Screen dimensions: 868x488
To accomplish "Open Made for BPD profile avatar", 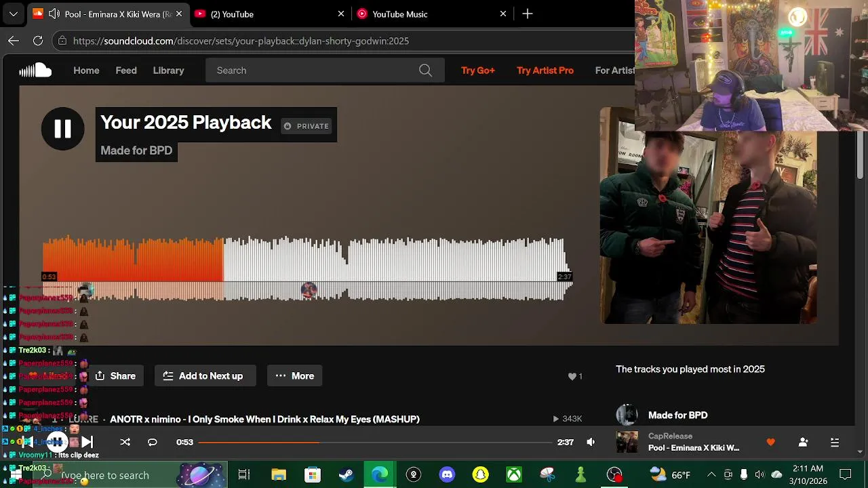I will click(627, 415).
